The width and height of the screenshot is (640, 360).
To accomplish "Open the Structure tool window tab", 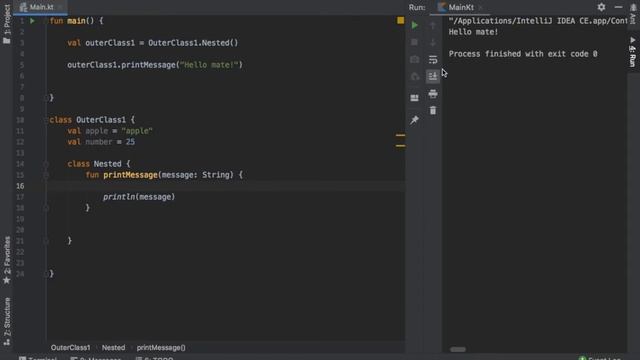I will 7,322.
